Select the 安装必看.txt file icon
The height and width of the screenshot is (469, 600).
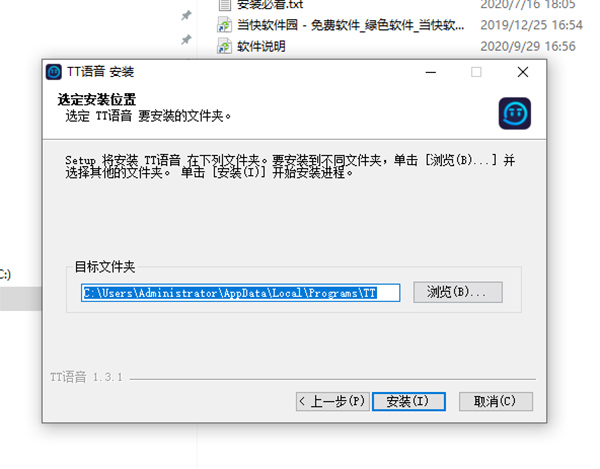pyautogui.click(x=224, y=5)
